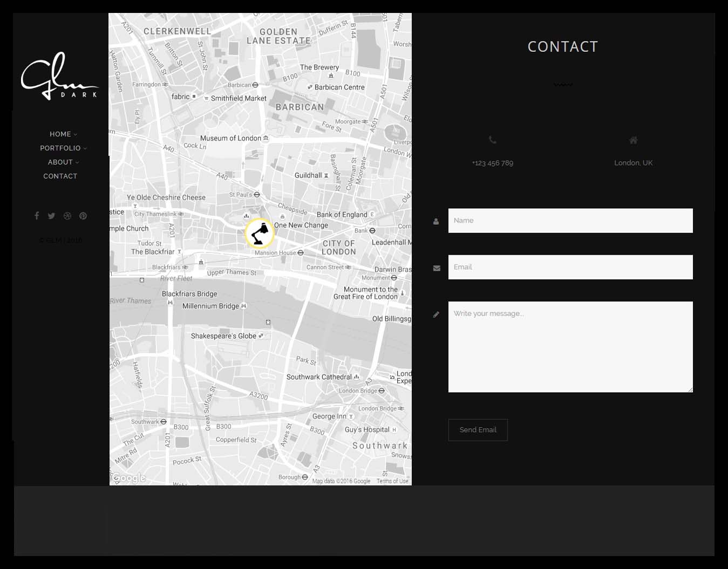The width and height of the screenshot is (728, 569).
Task: Click the George Inn map label
Action: (x=329, y=416)
